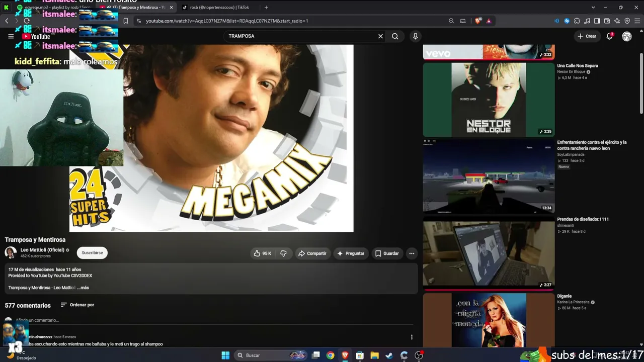
Task: Open the Enfrentamiento contra el ejército video thumbnail
Action: click(489, 176)
